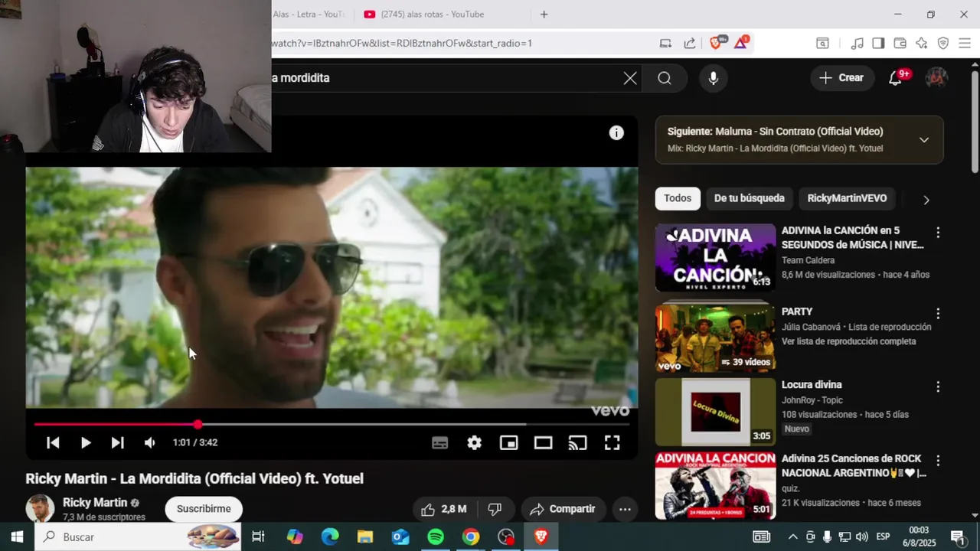Show hidden system tray icons
This screenshot has height=551, width=980.
coord(792,537)
